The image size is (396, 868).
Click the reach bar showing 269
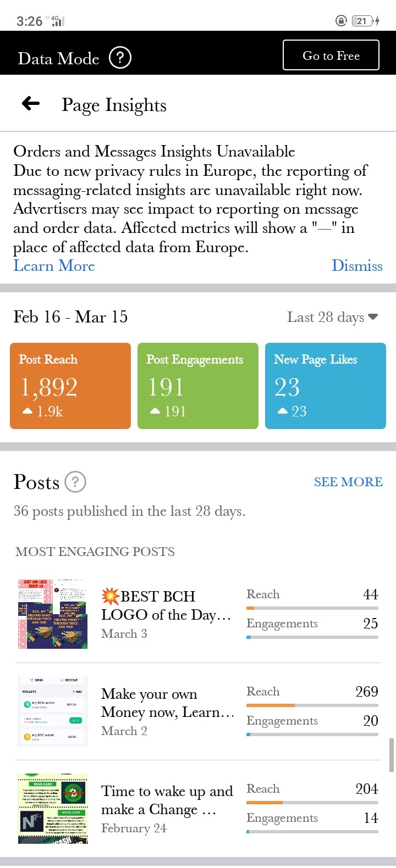(x=312, y=705)
